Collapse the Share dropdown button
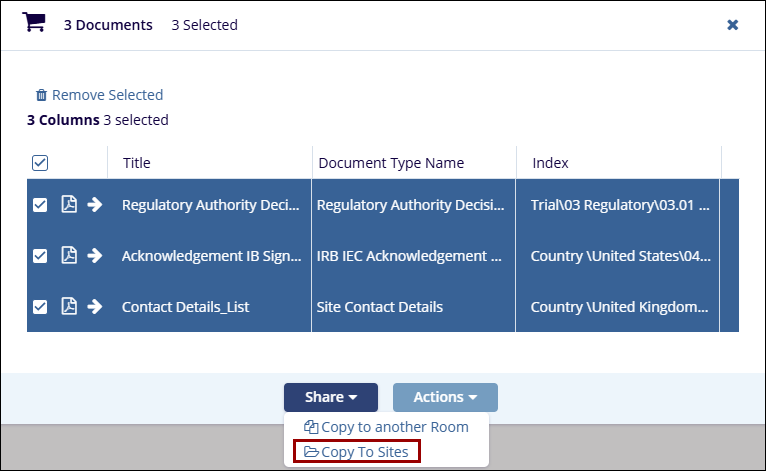Viewport: 766px width, 471px height. pos(330,397)
